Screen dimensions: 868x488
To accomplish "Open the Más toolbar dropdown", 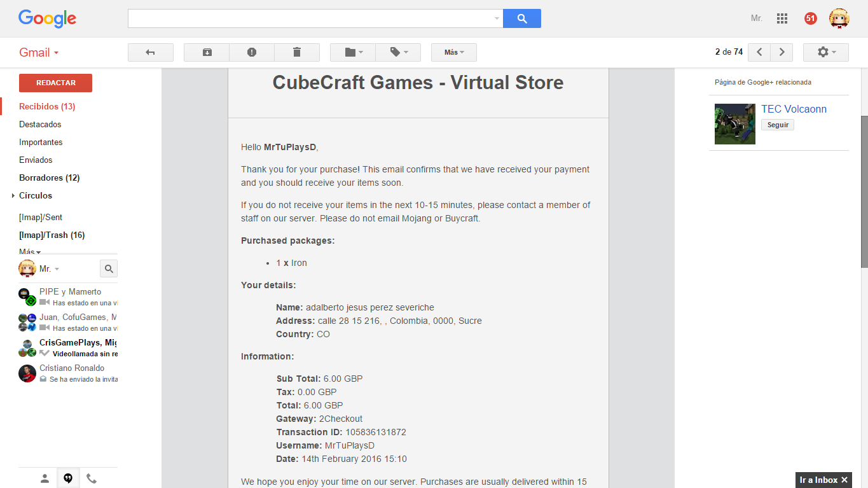I will pyautogui.click(x=454, y=52).
